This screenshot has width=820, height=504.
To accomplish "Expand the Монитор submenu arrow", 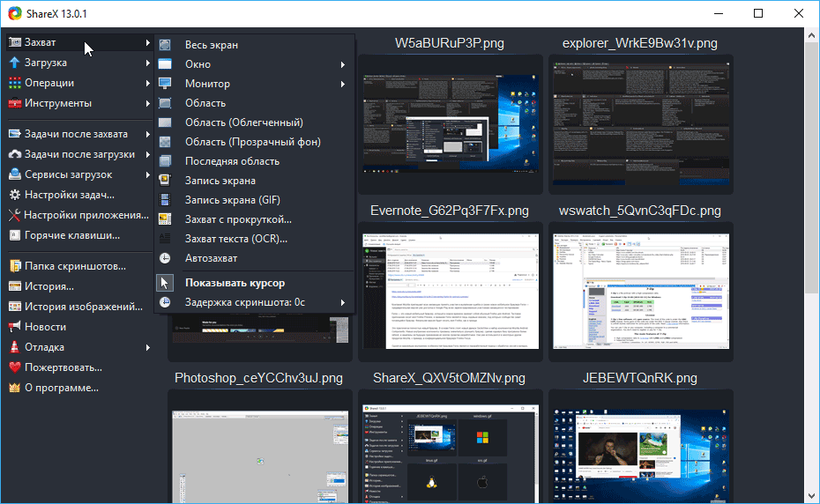I will (343, 85).
